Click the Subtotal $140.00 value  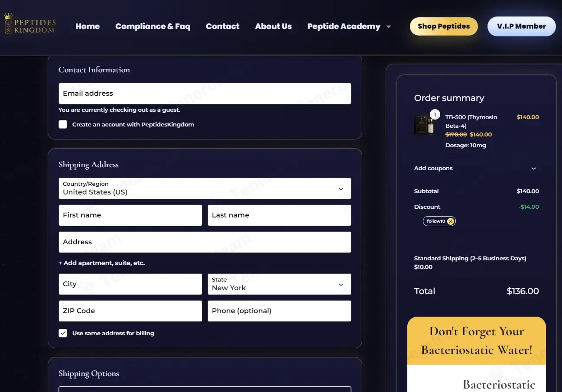528,191
